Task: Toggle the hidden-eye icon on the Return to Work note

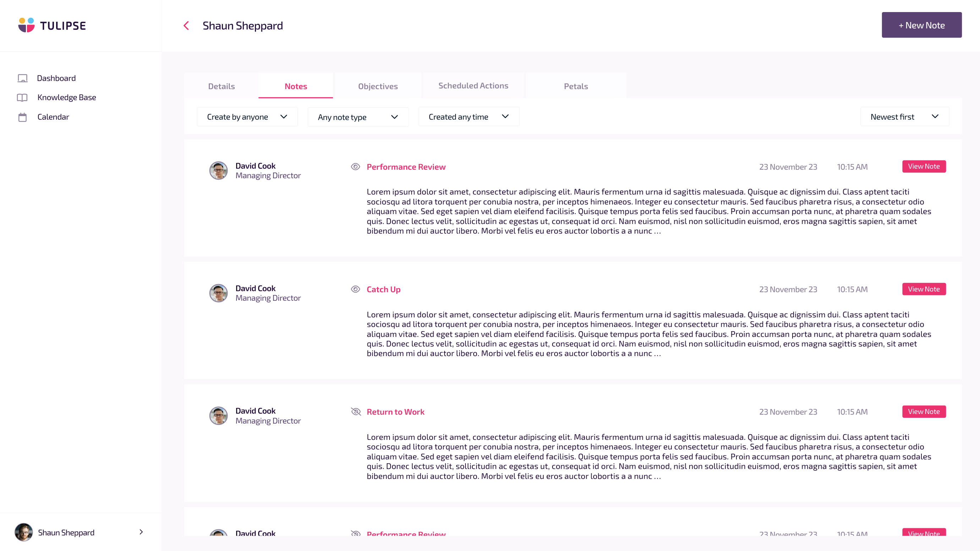Action: (x=356, y=411)
